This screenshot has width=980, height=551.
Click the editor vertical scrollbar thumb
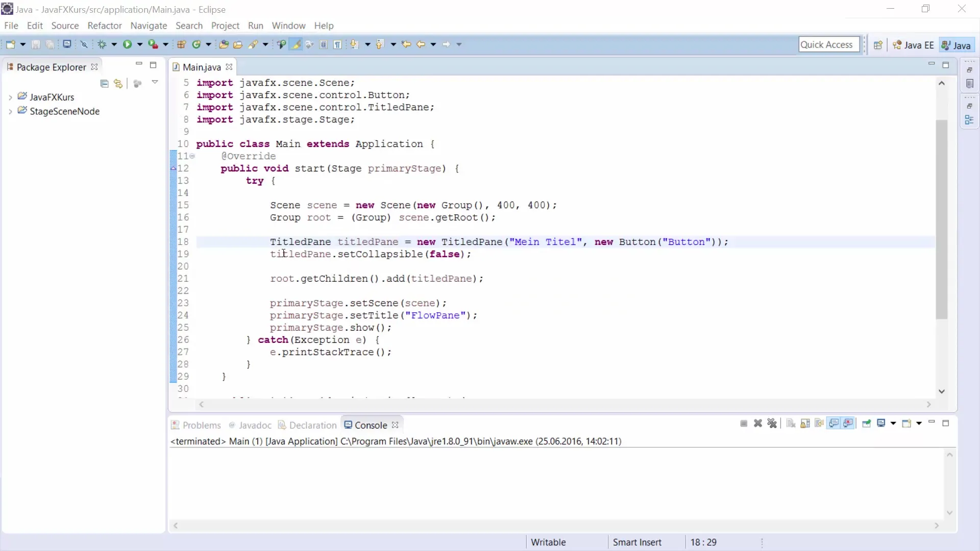(x=942, y=219)
